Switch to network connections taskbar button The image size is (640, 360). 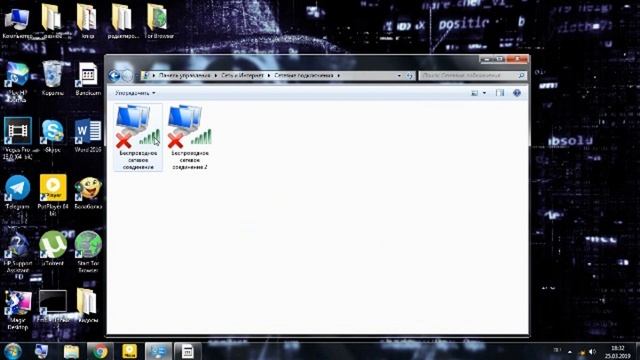(x=158, y=351)
